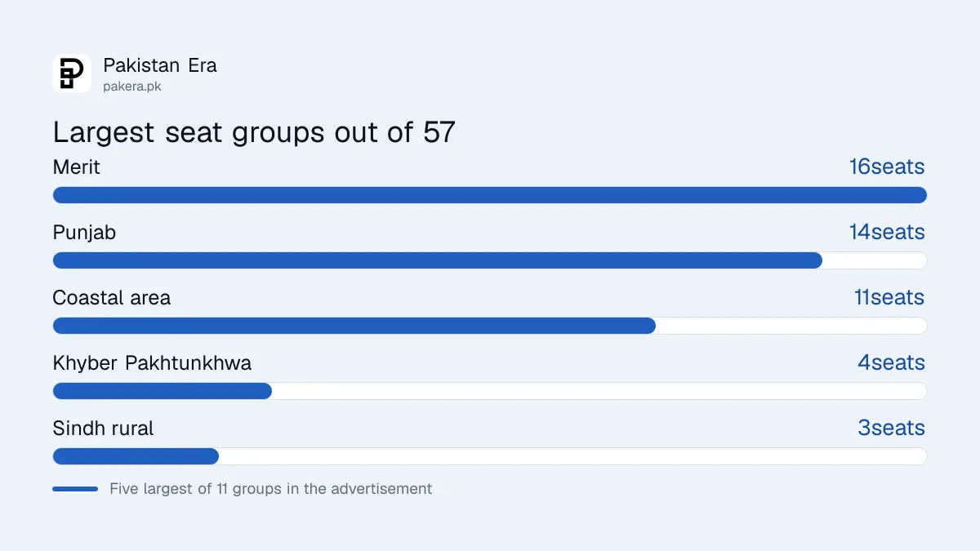
Task: Click the Merit progress bar
Action: pyautogui.click(x=490, y=195)
